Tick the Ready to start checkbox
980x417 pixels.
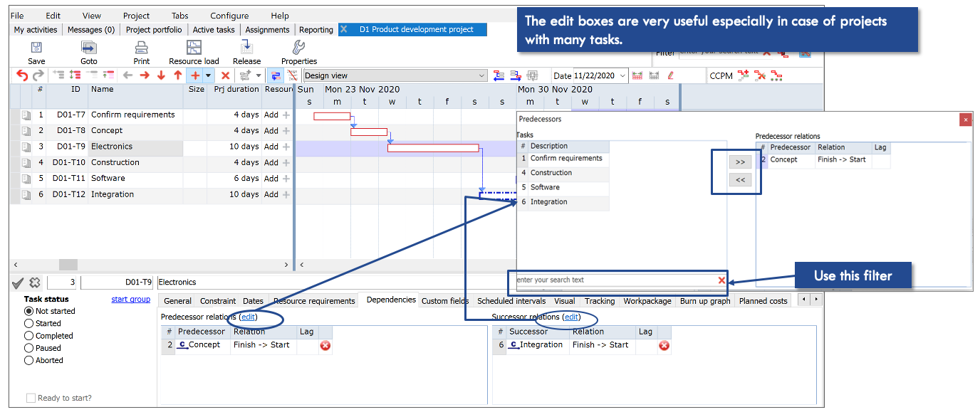point(31,398)
